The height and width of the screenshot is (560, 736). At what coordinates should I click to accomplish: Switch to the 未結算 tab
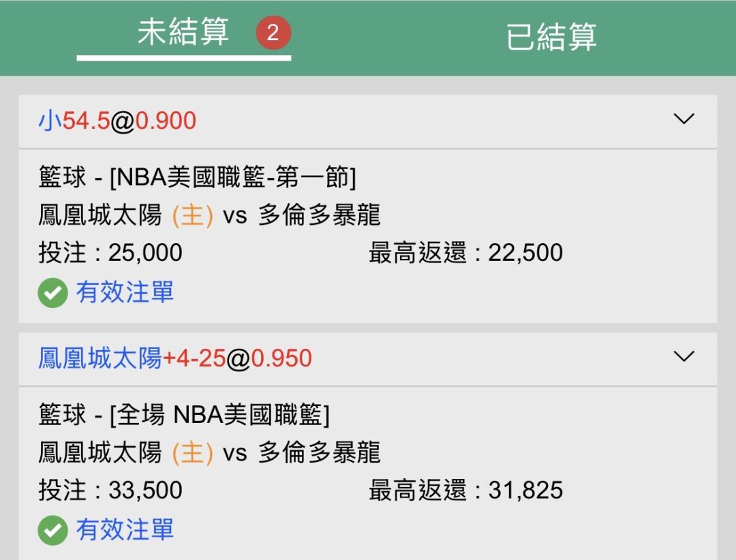183,33
